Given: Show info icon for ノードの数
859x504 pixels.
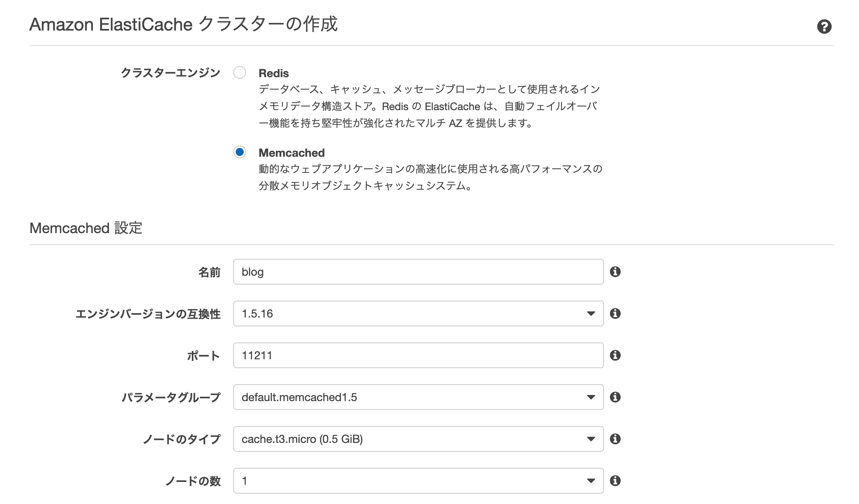Looking at the screenshot, I should point(615,481).
